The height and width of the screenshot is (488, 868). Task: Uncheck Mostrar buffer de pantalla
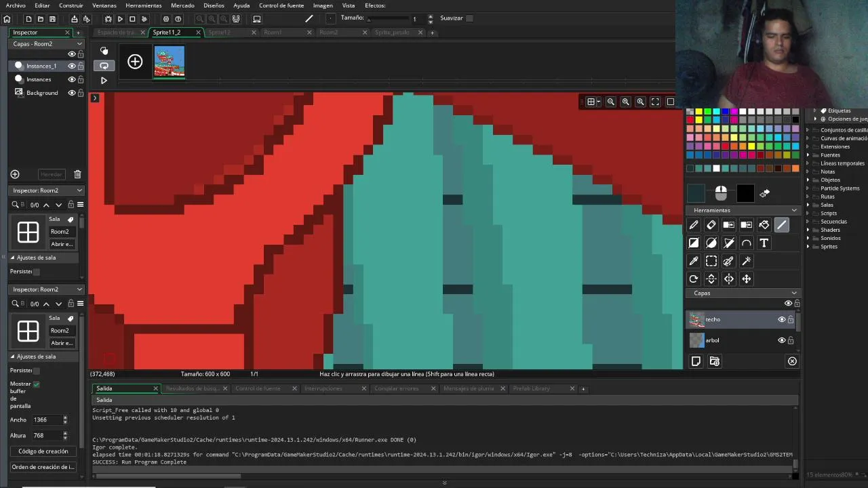(36, 384)
